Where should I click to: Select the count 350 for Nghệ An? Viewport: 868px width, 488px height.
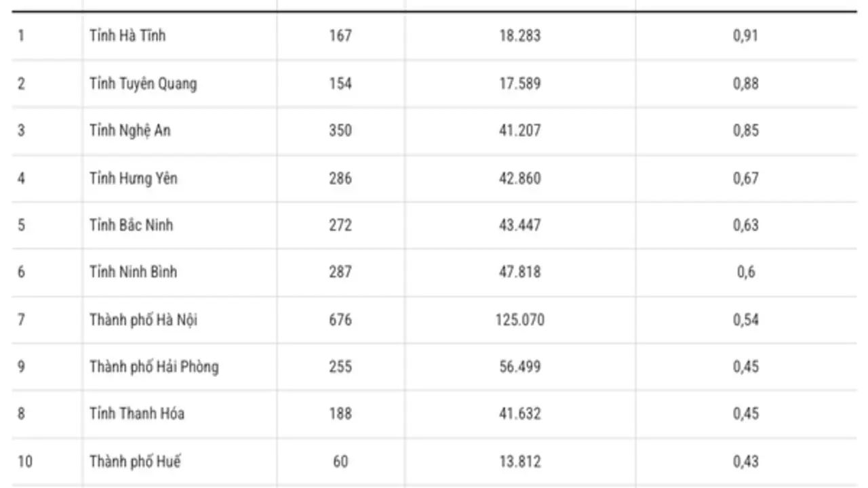(x=340, y=130)
